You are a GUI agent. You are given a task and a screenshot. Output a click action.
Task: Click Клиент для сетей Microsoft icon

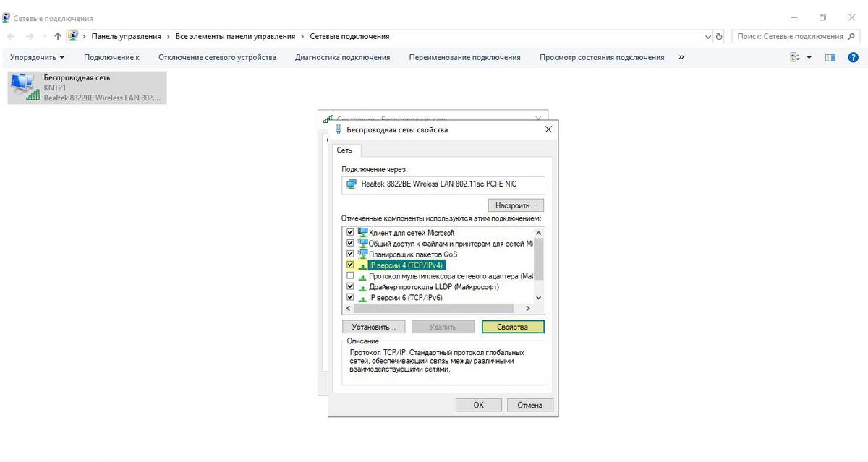(363, 232)
